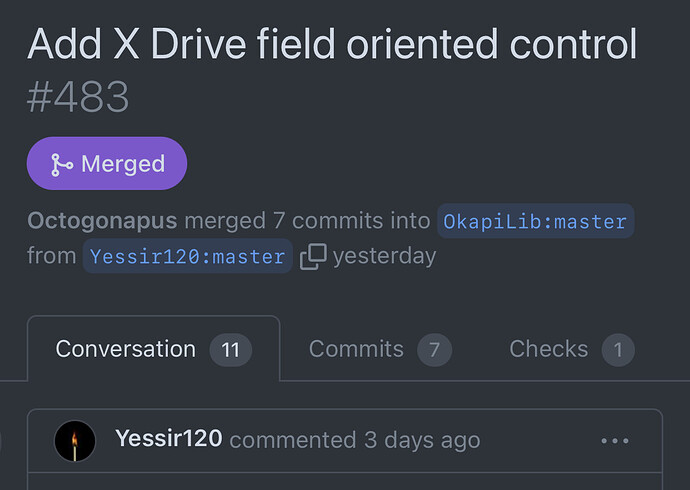Screen dimensions: 690x490
Task: Click the pull request title text
Action: coord(332,44)
